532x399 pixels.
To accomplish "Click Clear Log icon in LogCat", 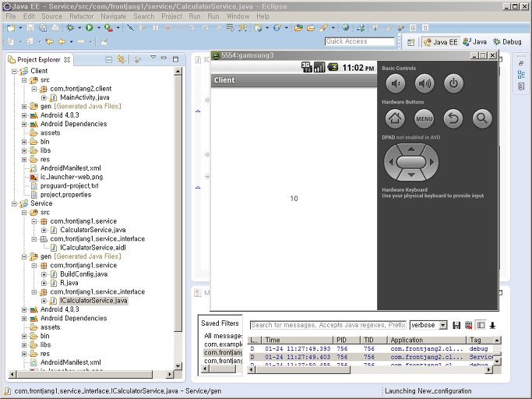I will (469, 325).
